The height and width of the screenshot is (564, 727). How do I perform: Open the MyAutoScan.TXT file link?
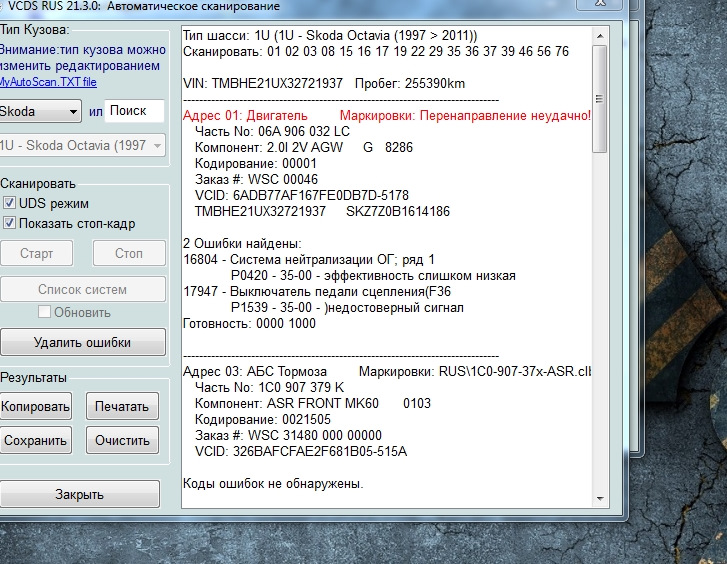[x=48, y=82]
